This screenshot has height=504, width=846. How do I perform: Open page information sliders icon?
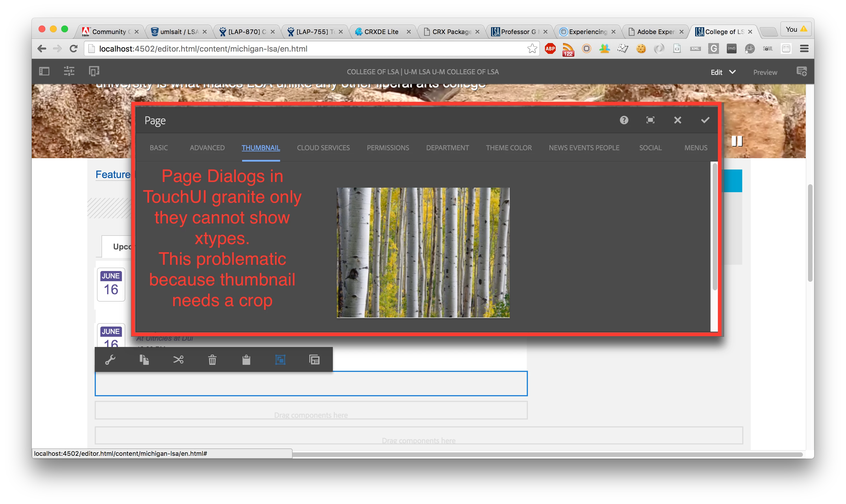pos(69,71)
